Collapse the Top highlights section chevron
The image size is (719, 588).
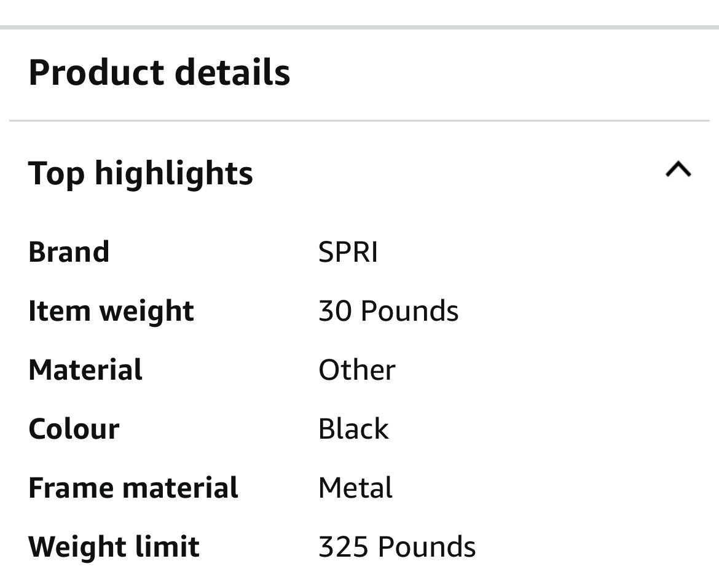tap(678, 170)
